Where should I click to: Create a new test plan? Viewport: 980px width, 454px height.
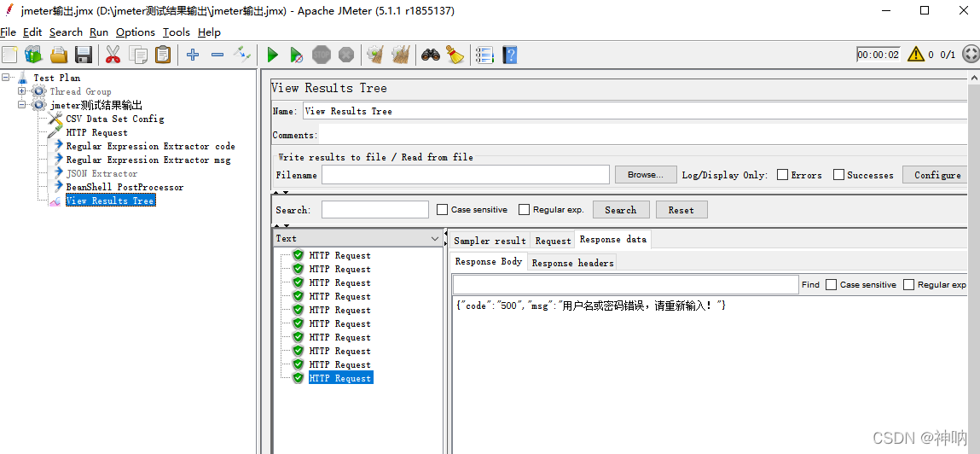10,55
